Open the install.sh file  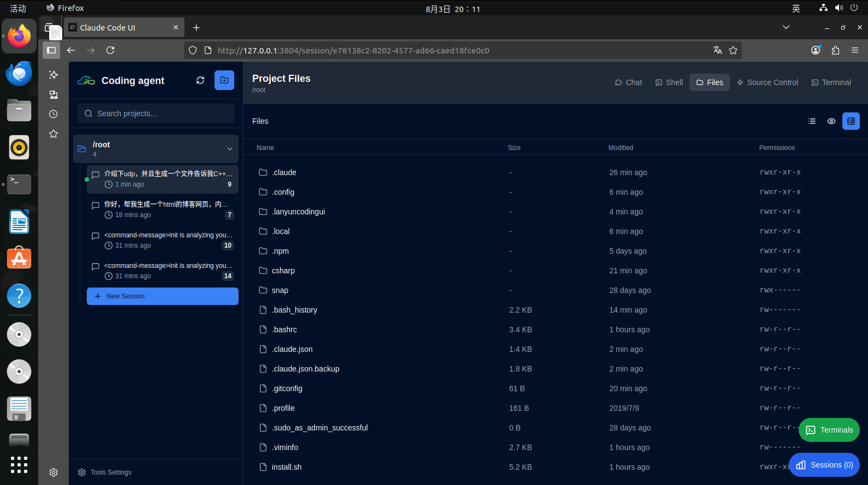286,467
